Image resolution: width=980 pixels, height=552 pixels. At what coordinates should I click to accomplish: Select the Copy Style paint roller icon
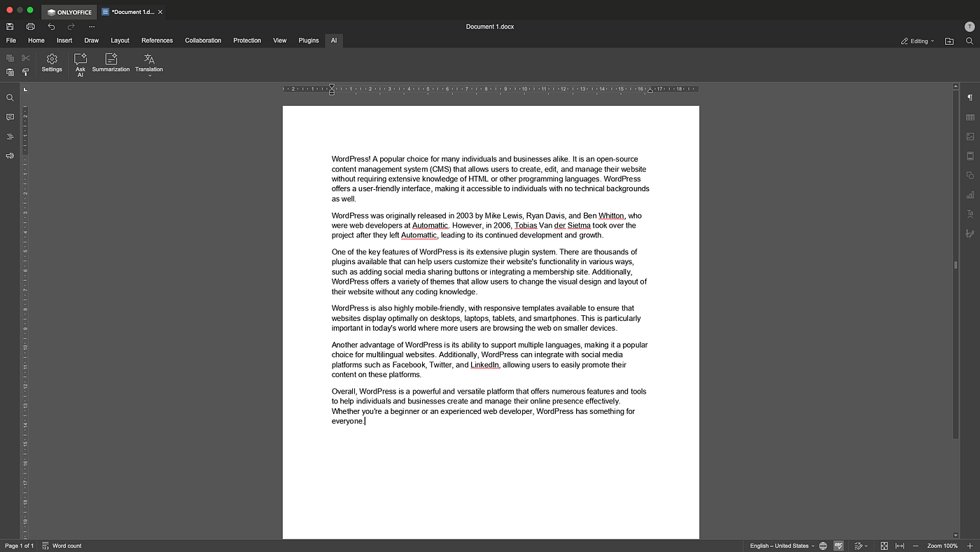(26, 72)
